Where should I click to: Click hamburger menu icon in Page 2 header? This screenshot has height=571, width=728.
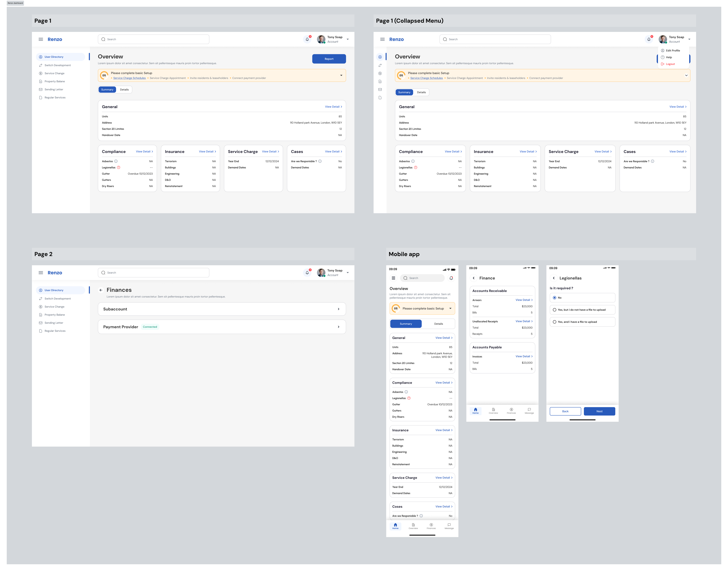[x=41, y=273]
